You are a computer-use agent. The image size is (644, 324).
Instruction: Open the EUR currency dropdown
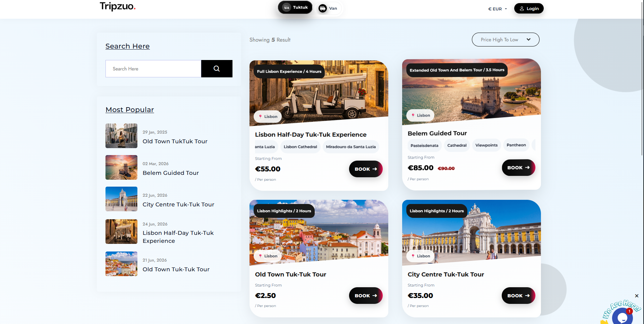click(498, 9)
